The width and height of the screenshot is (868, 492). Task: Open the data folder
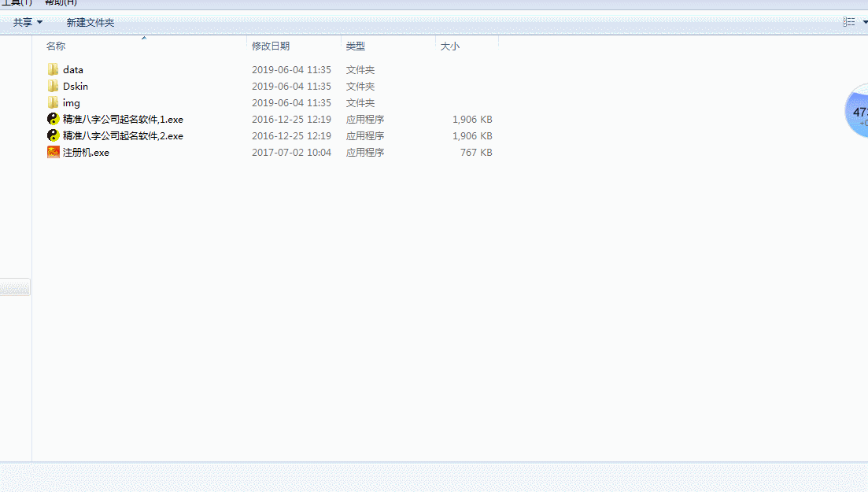coord(73,69)
